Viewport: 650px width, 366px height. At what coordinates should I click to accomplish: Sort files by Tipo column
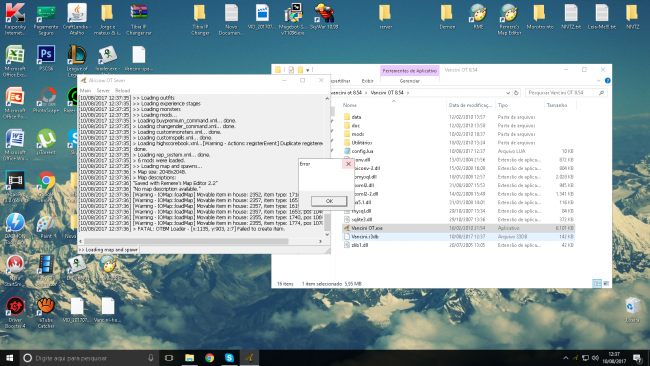tap(502, 105)
